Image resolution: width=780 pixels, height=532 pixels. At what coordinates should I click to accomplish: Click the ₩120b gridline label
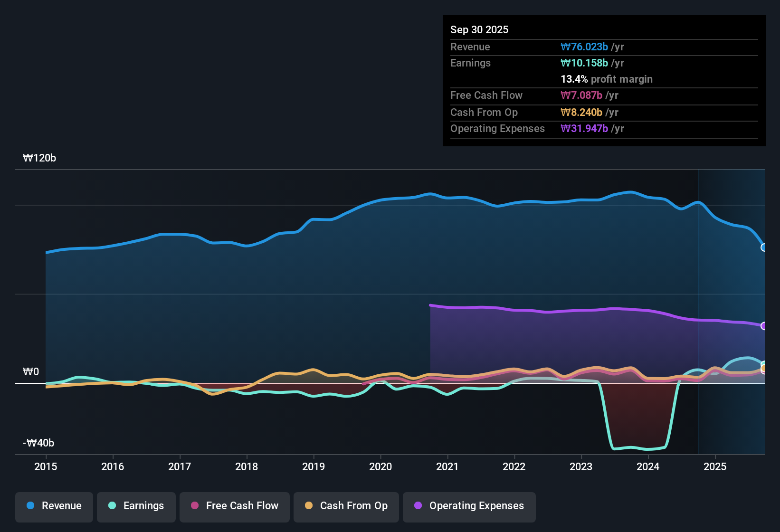point(39,158)
